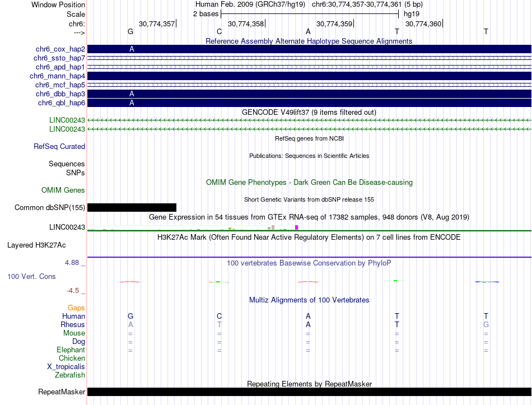Click the PhyloP -4.5 lower axis value
The image size is (532, 405).
coord(73,291)
